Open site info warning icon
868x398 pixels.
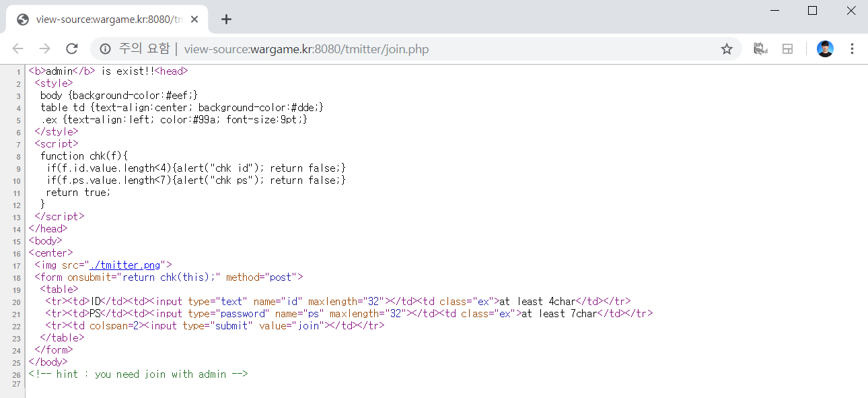(105, 48)
